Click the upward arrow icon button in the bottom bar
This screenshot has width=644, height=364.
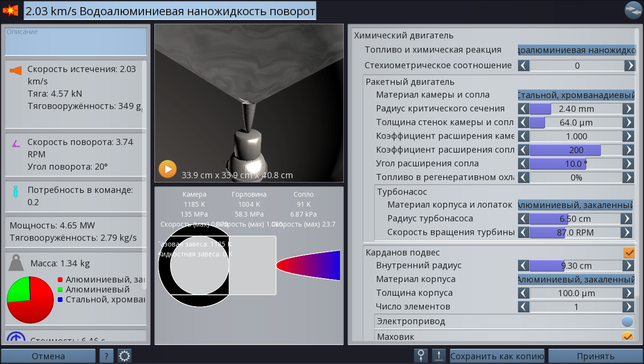(439, 356)
